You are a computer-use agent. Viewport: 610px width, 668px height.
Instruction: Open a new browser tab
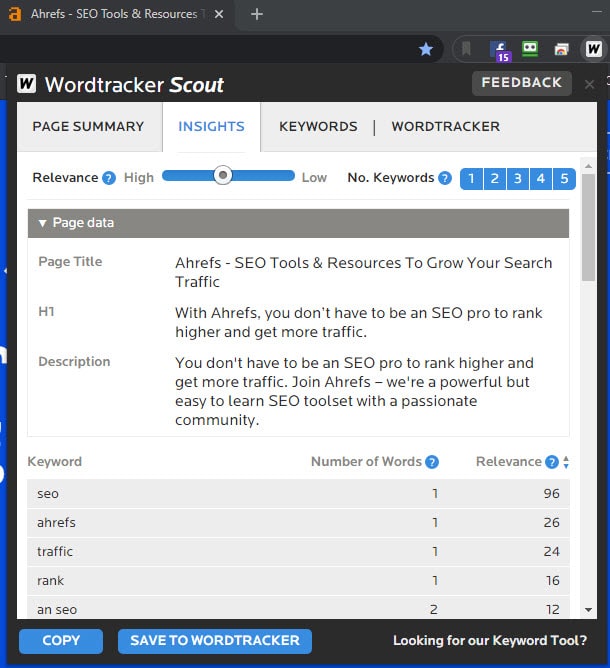pos(256,14)
